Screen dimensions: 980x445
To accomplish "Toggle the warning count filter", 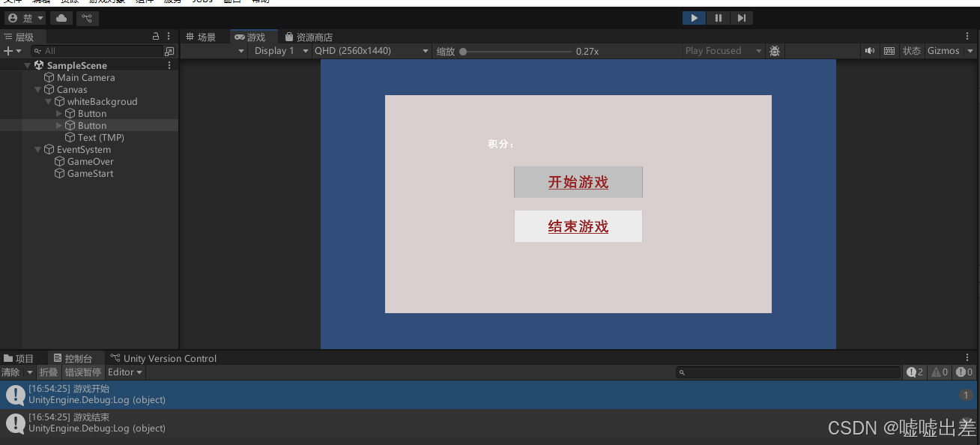I will point(940,372).
